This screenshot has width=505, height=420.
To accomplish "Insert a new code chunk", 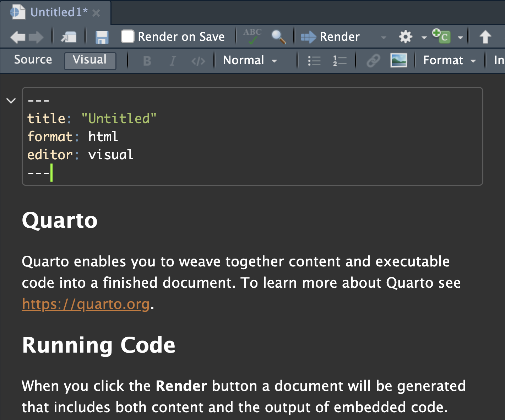I will tap(441, 36).
